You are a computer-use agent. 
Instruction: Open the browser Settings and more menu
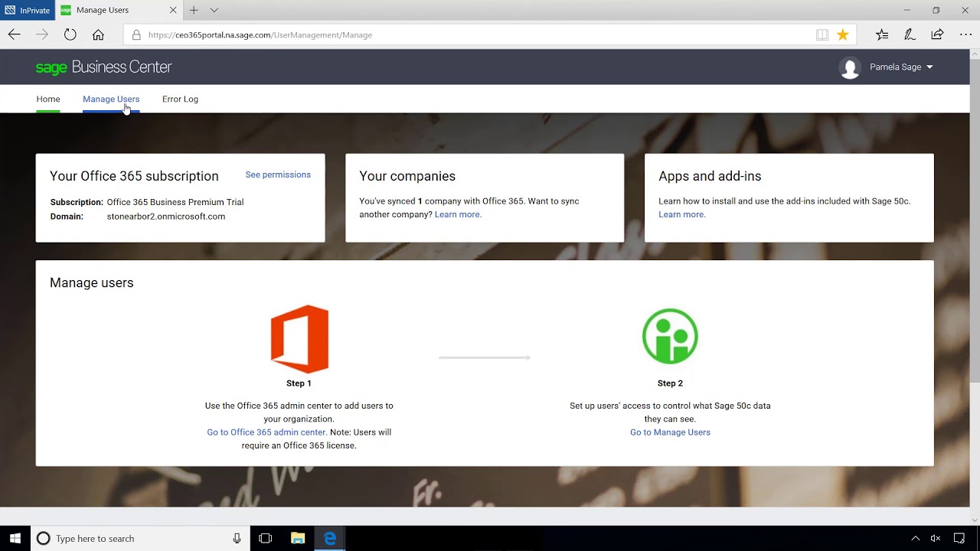(965, 34)
